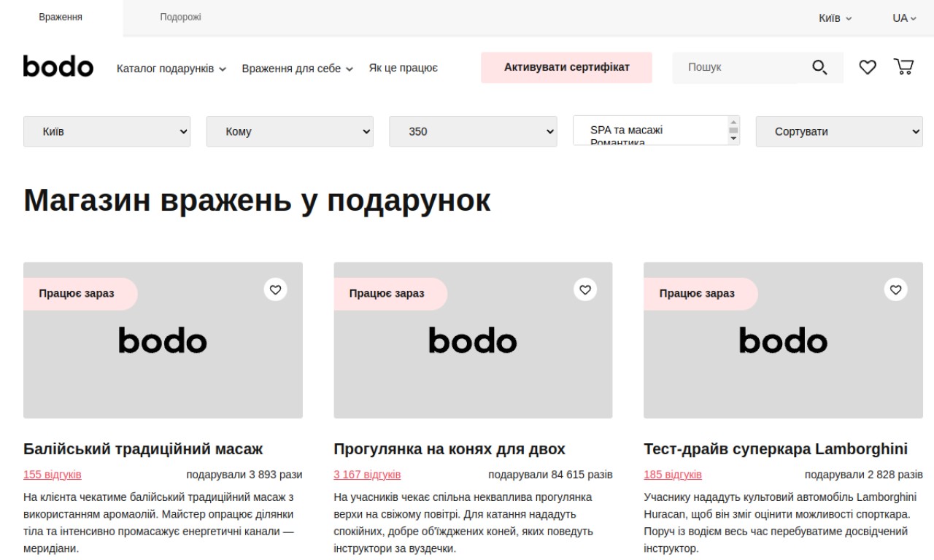The width and height of the screenshot is (934, 560).
Task: Click the Магазин вражень у подарунок heading
Action: pyautogui.click(x=257, y=201)
